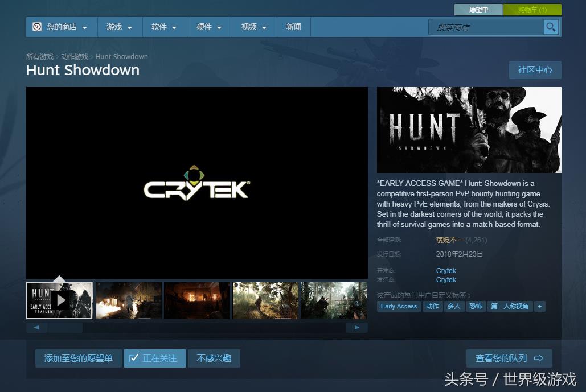Play the Hunt Early Access trailer thumbnail
The width and height of the screenshot is (586, 392).
tap(59, 300)
